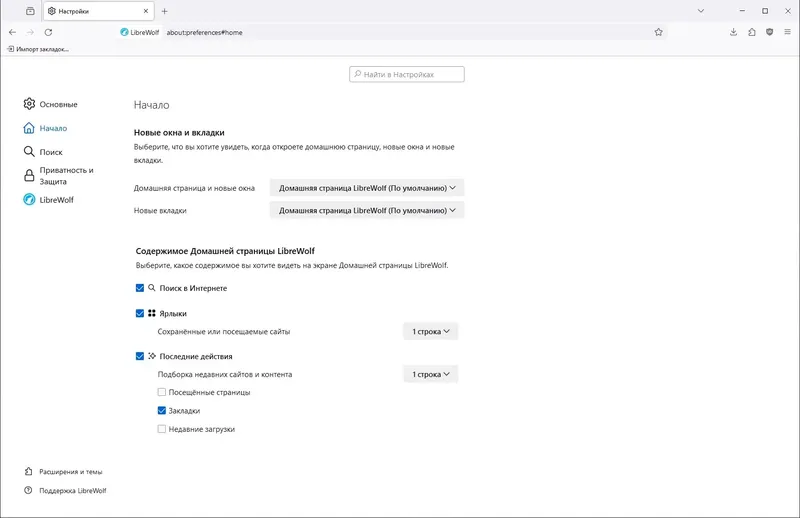Expand the list all tabs chevron

(x=701, y=11)
